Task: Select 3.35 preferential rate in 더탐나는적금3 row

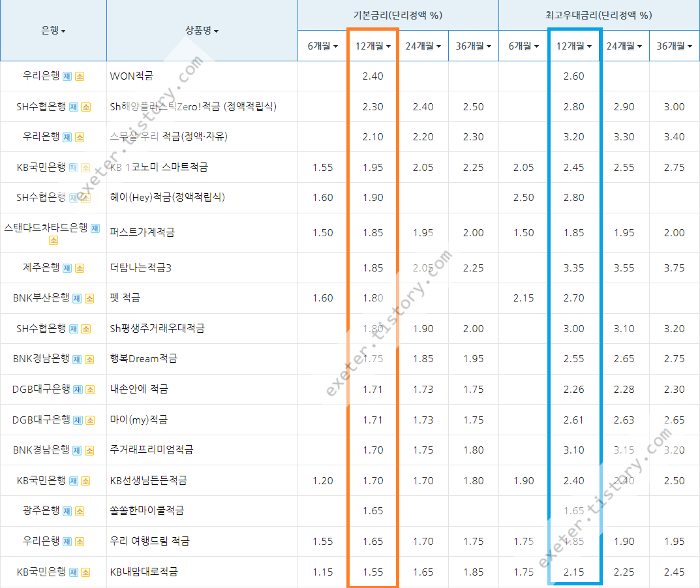Action: [573, 268]
